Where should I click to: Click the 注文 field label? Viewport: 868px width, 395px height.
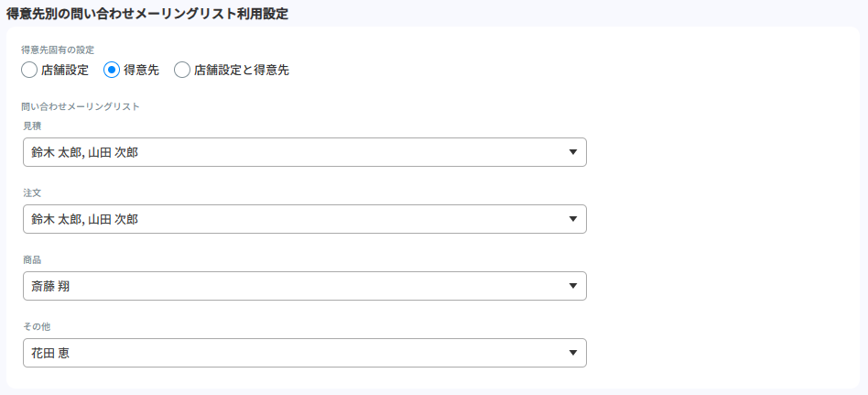tap(32, 192)
